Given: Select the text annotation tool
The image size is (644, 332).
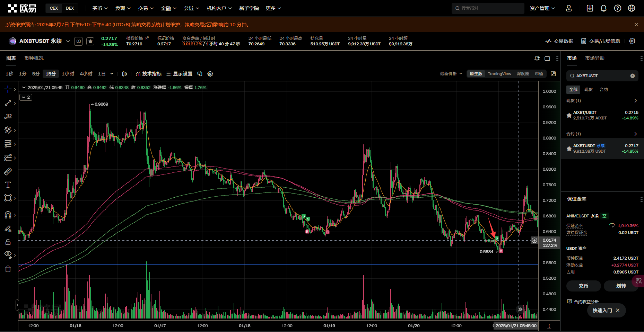Looking at the screenshot, I should 8,185.
